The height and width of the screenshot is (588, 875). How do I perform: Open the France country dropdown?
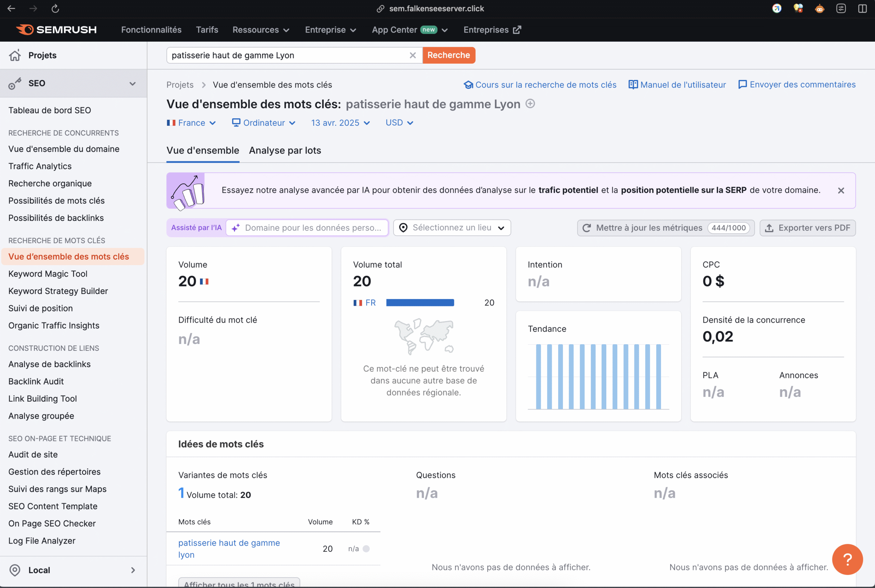point(191,123)
